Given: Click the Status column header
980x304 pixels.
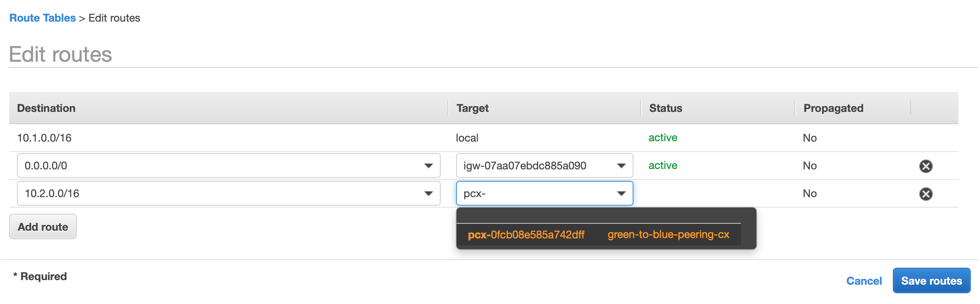Looking at the screenshot, I should [x=665, y=108].
